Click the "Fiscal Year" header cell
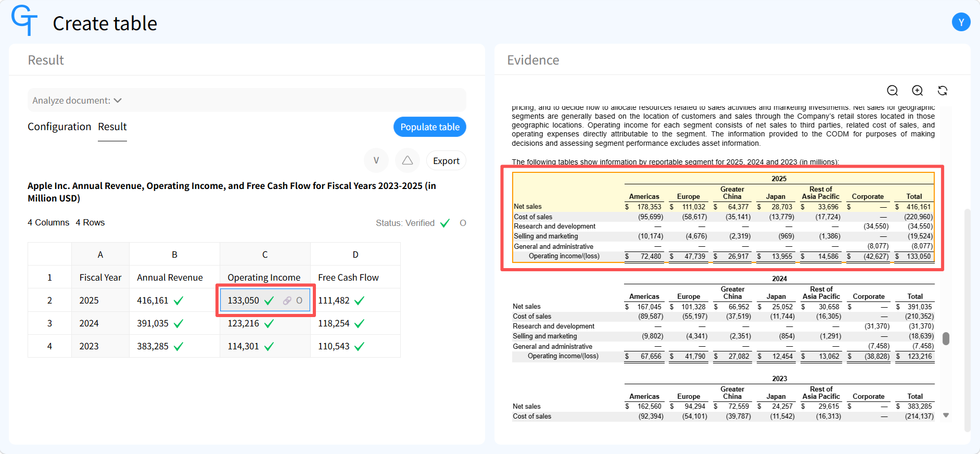The height and width of the screenshot is (454, 980). [x=100, y=278]
